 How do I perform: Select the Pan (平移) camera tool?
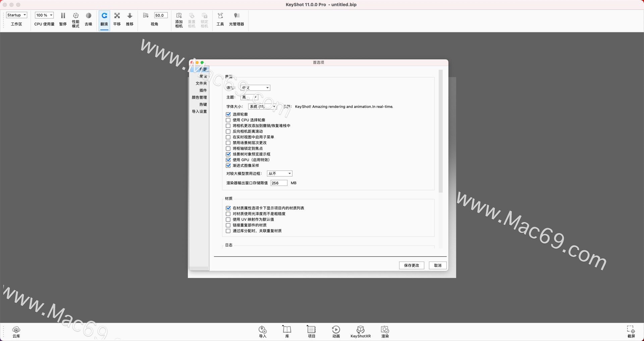coord(117,16)
